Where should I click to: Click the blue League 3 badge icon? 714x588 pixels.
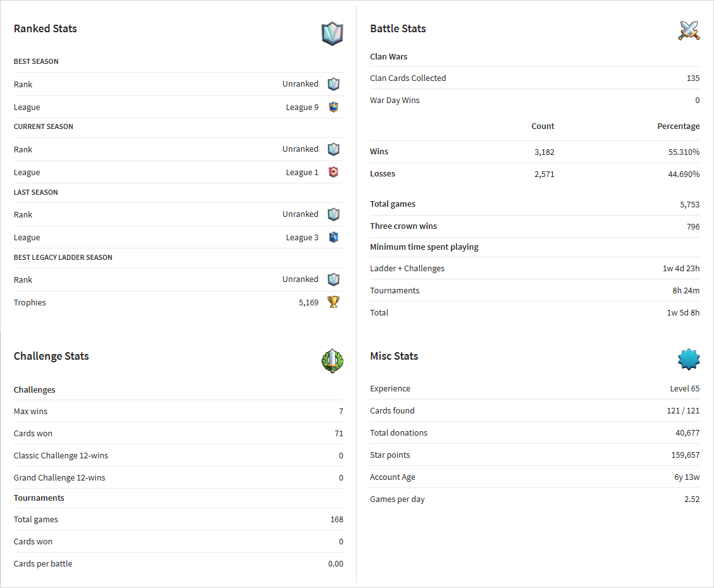click(333, 237)
